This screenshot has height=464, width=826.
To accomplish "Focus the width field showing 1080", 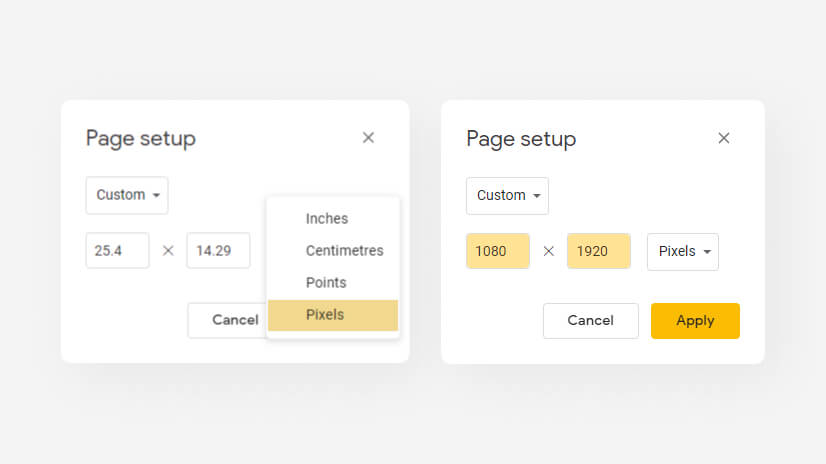I will click(498, 251).
